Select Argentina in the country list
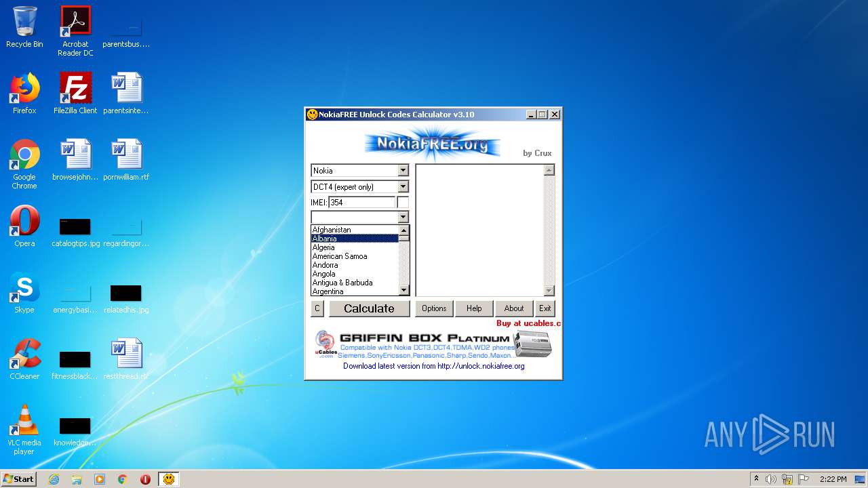This screenshot has width=868, height=488. point(355,291)
